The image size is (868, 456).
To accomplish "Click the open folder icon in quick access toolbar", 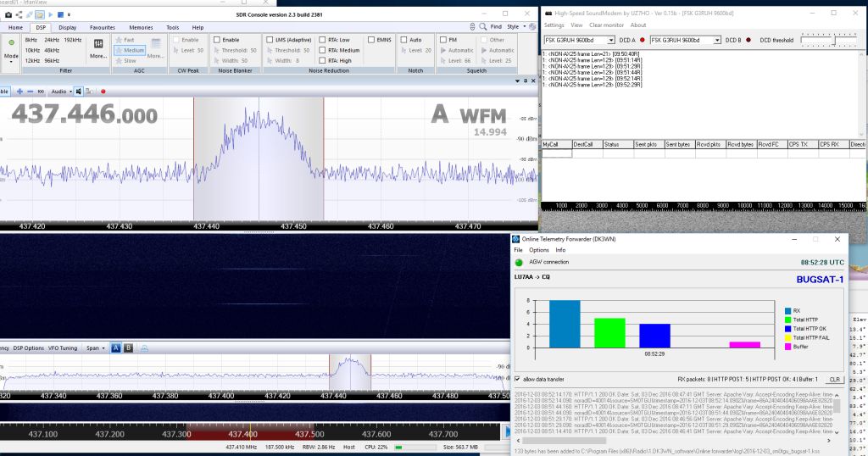I will click(40, 14).
